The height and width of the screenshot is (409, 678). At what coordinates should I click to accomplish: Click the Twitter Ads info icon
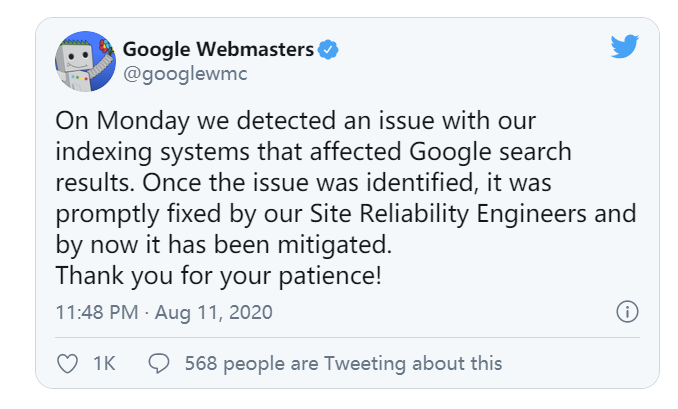click(x=627, y=312)
